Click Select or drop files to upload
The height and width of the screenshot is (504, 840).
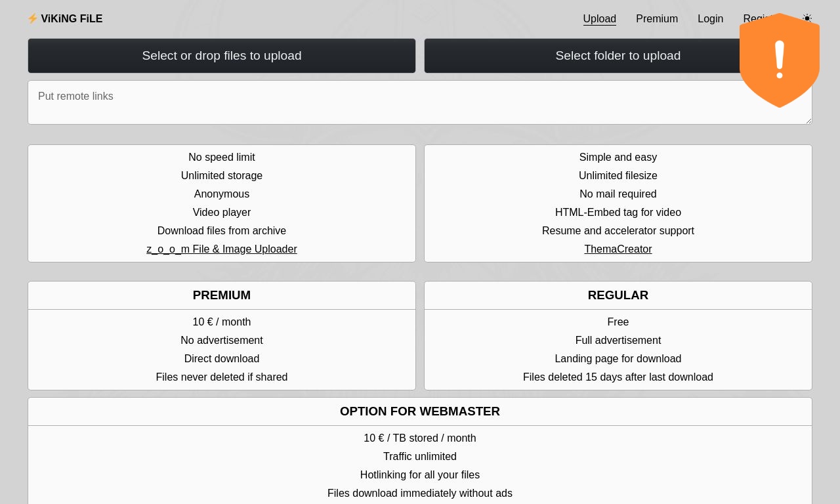(x=222, y=56)
